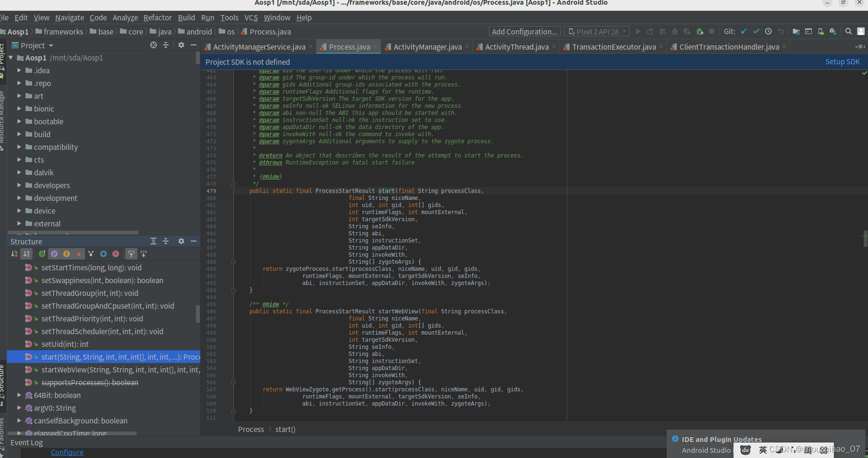Select startWebView method in Structure list
The width and height of the screenshot is (868, 458).
pyautogui.click(x=103, y=370)
